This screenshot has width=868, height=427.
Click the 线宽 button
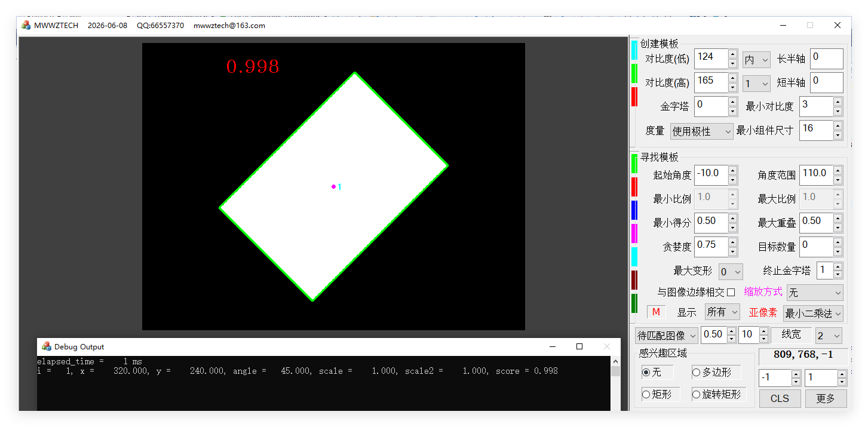click(x=792, y=335)
